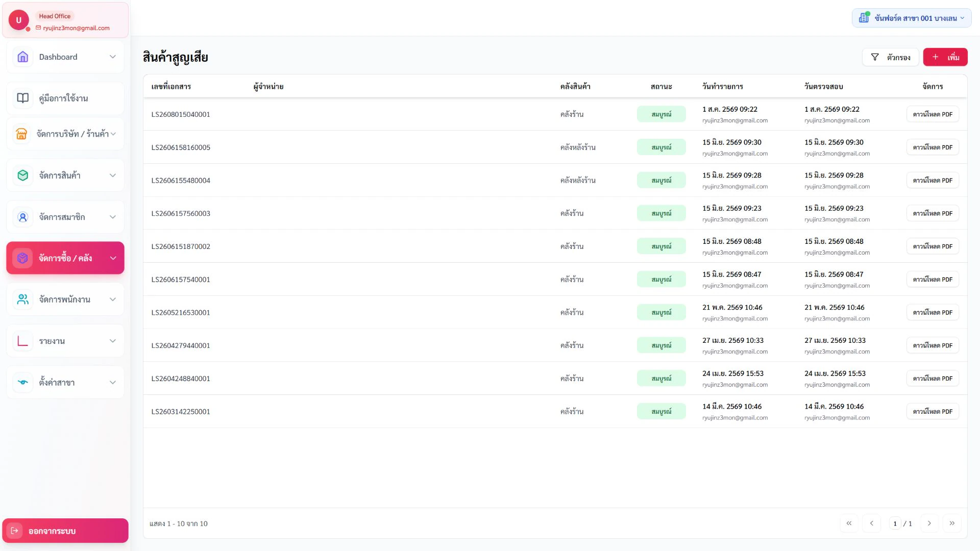Download PDF for document LS2603142250001

pos(933,411)
